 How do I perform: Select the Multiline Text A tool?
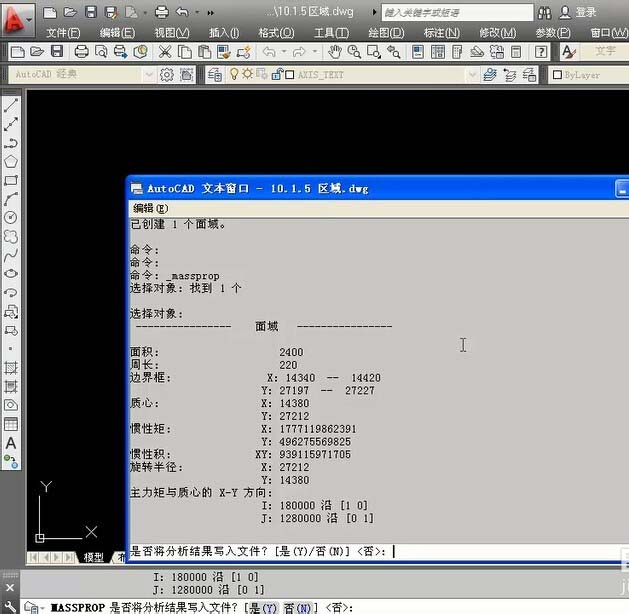(11, 443)
